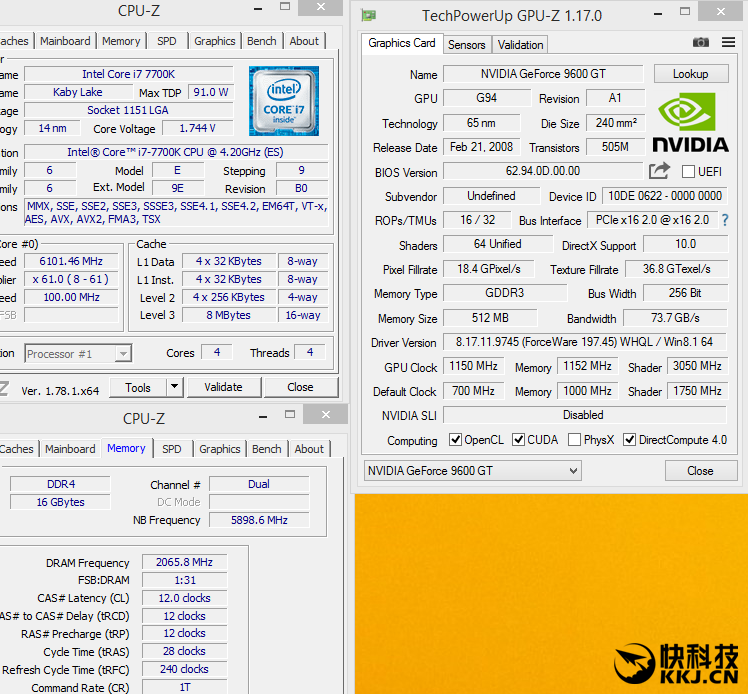Open the NVIDIA GeForce 9600 GT dropdown
Screen dimensions: 748x694
tap(472, 471)
